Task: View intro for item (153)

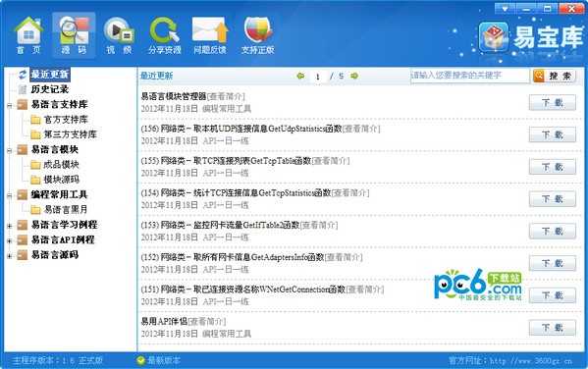Action: click(319, 225)
